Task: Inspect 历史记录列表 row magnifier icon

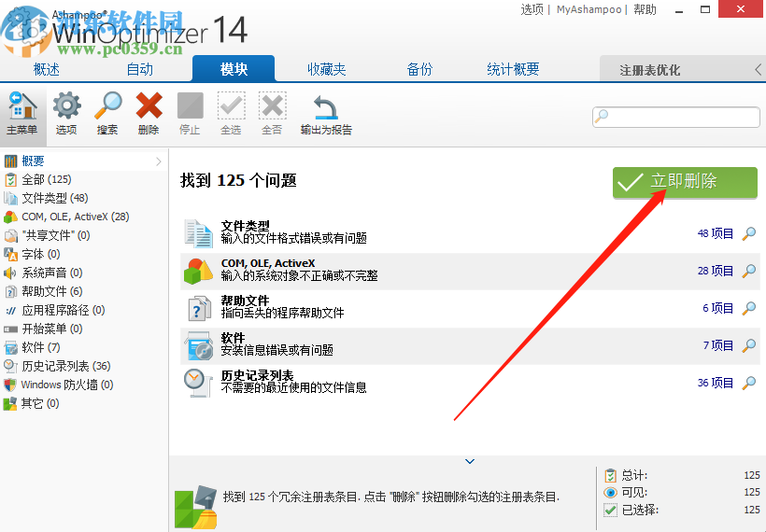Action: (749, 384)
